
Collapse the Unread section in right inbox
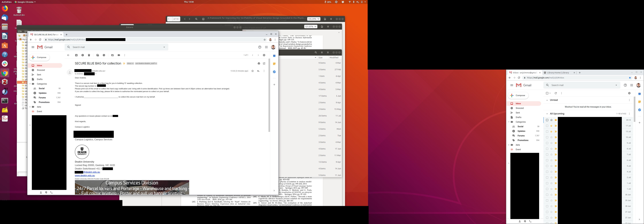pos(547,100)
